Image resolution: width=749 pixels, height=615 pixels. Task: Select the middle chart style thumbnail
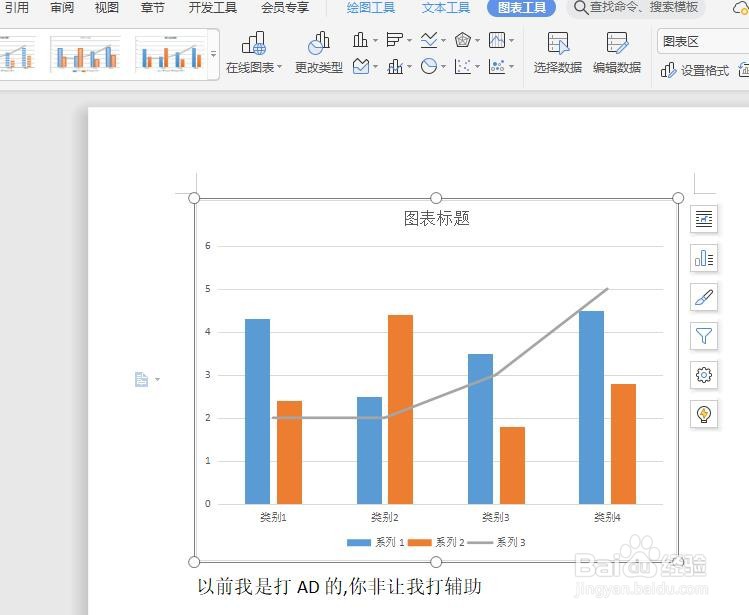(x=85, y=54)
